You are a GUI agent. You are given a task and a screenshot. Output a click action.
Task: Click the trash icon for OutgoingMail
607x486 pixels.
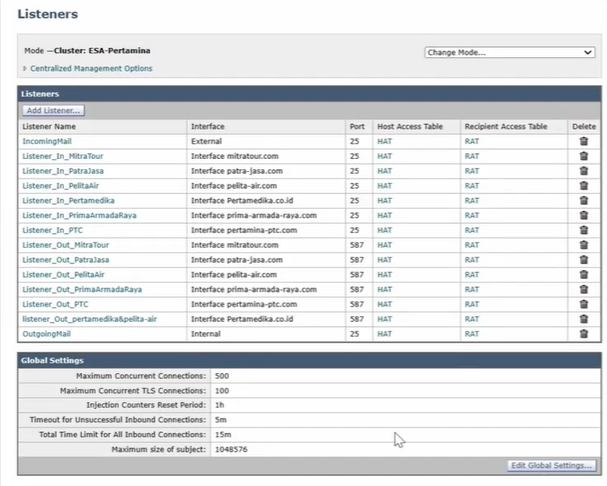[x=583, y=333]
